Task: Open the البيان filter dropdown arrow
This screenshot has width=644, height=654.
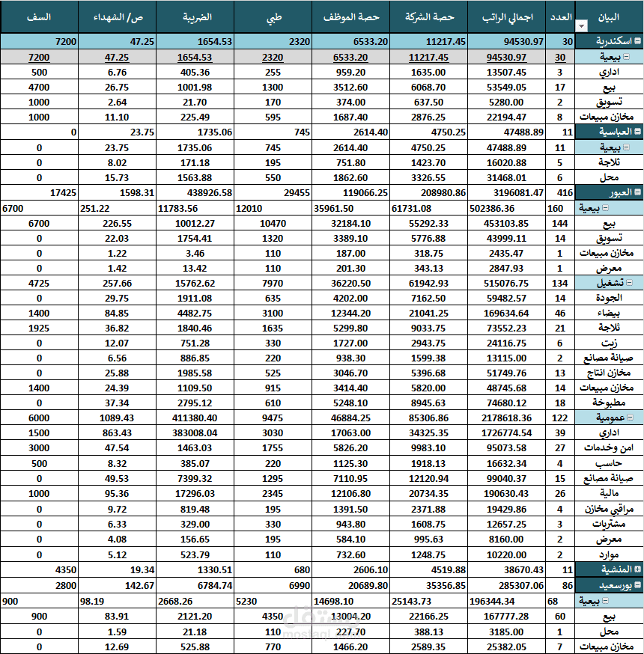Action: coord(581,26)
